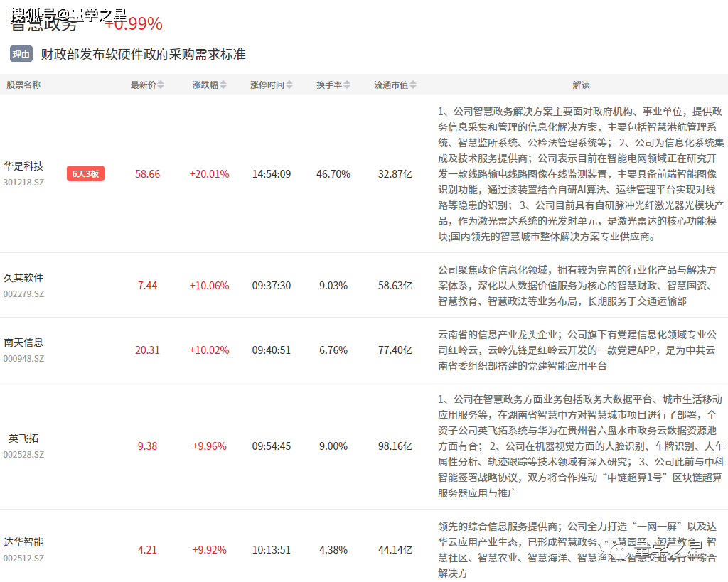Click the 智慧政务 section title
Image resolution: width=728 pixels, height=582 pixels.
click(x=44, y=24)
